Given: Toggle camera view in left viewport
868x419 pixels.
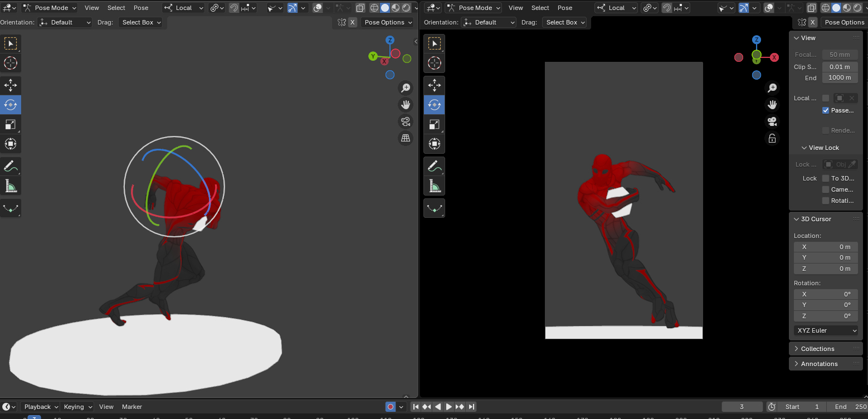Looking at the screenshot, I should pos(406,121).
